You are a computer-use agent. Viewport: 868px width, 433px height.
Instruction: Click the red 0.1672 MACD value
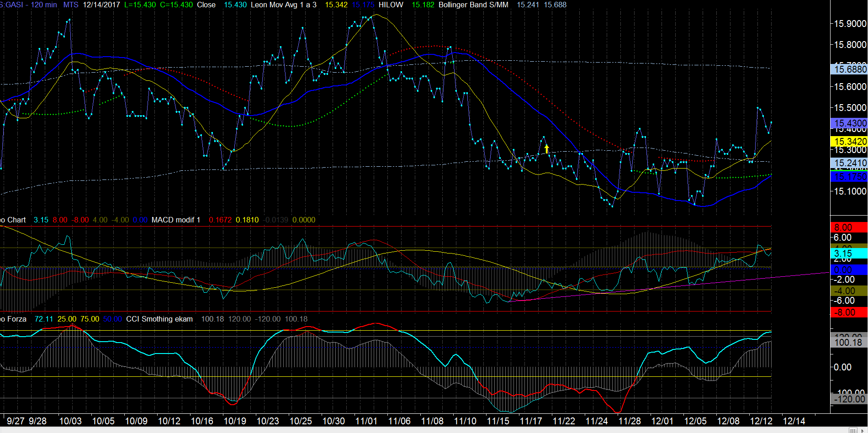pos(220,220)
